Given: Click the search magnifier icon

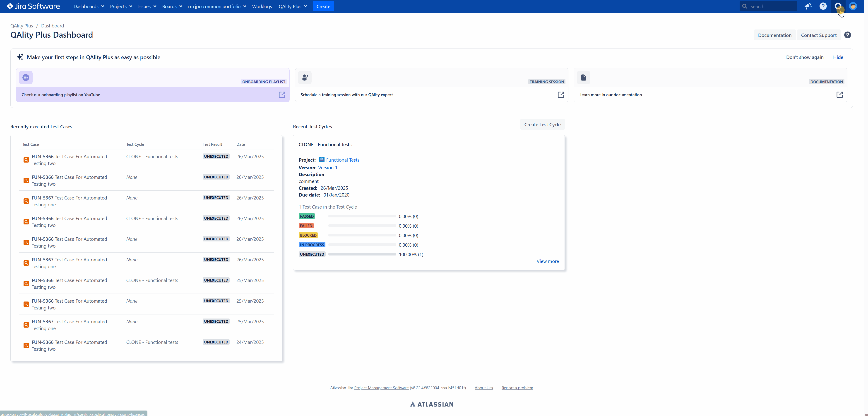Looking at the screenshot, I should (745, 6).
